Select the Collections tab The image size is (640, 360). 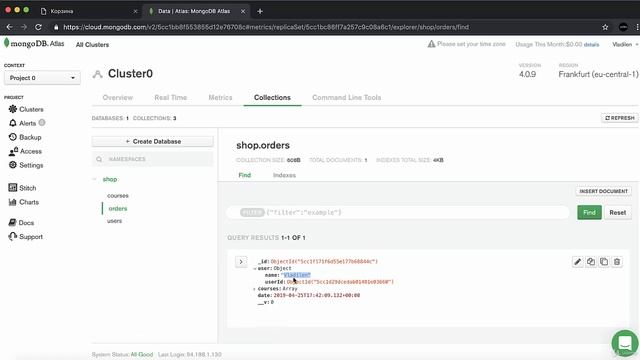(x=272, y=98)
